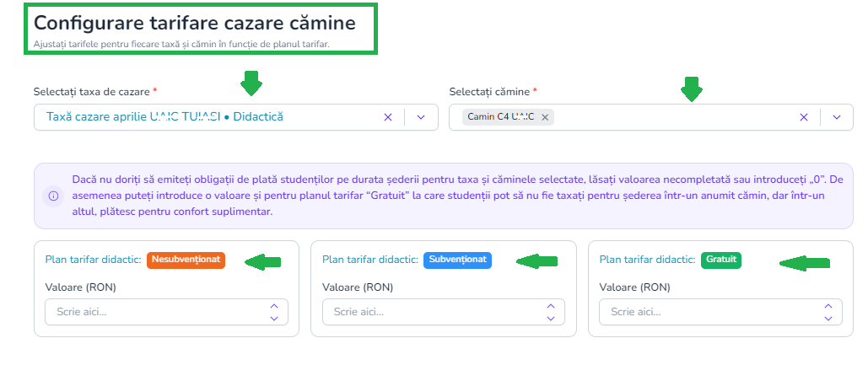Click the info icon in the purple notice
The height and width of the screenshot is (365, 868).
(x=53, y=196)
